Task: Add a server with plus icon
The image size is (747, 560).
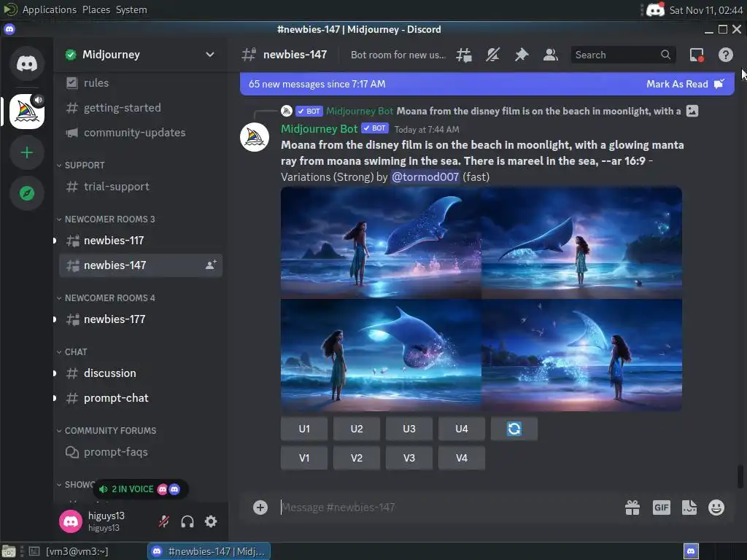Action: (x=27, y=152)
